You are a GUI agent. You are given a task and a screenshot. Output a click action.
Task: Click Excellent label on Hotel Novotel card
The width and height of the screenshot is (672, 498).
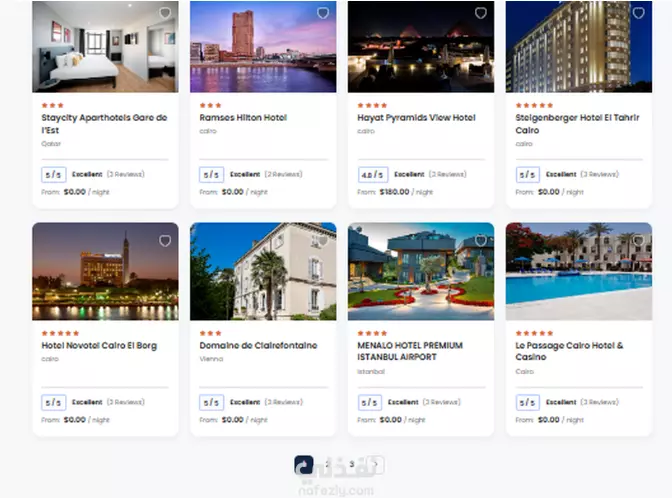coord(87,402)
